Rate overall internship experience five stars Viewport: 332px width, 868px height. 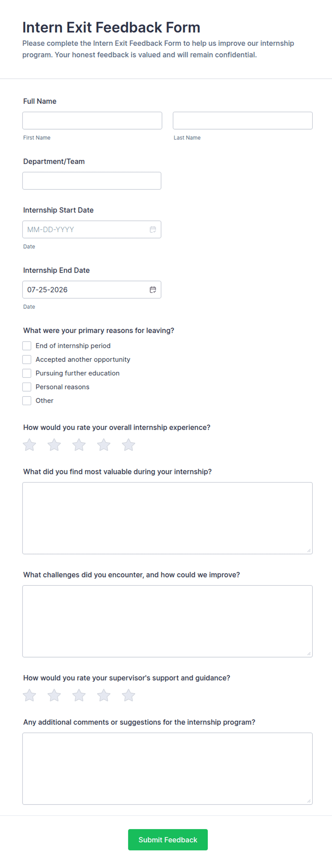[x=129, y=445]
